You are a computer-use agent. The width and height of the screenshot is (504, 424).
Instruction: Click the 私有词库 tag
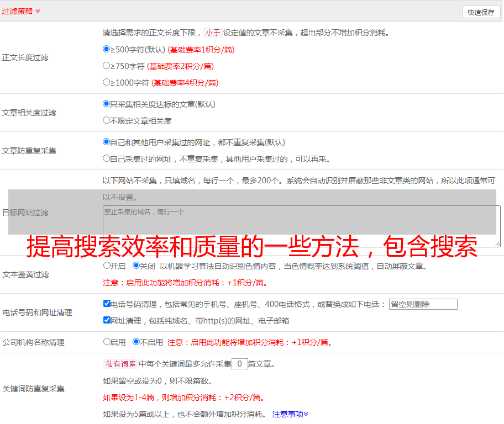point(120,364)
